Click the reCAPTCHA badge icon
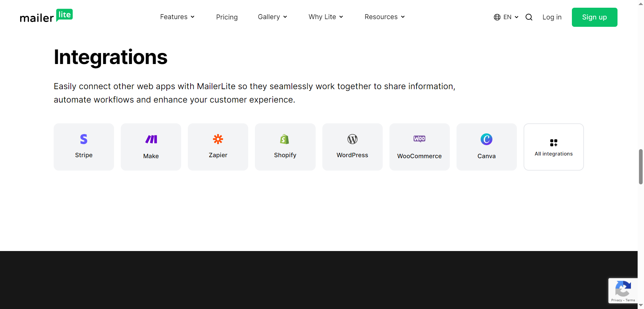Viewport: 644px width, 309px height. (x=623, y=289)
